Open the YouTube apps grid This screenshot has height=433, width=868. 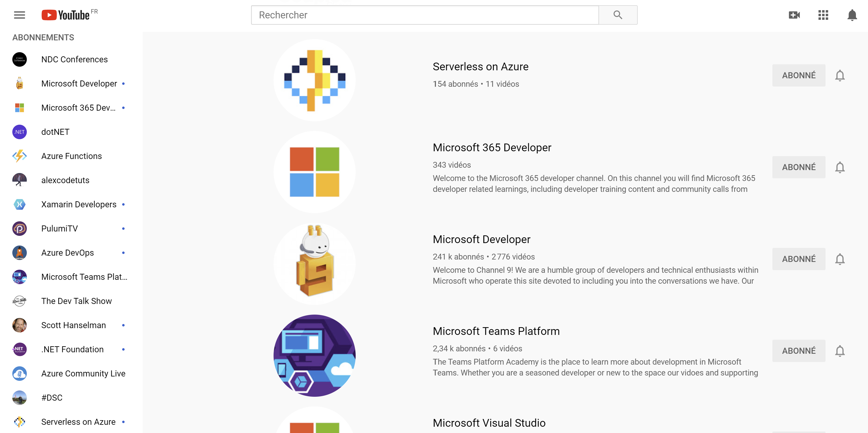(823, 15)
